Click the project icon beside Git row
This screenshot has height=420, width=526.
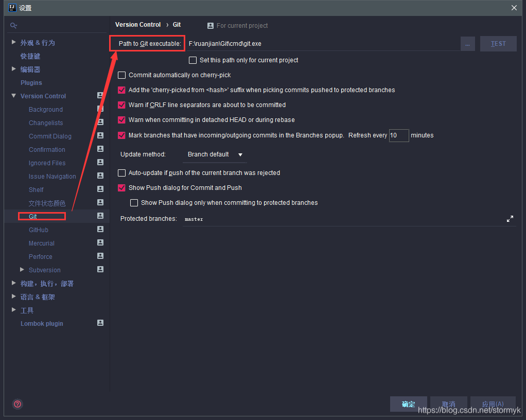coord(100,216)
